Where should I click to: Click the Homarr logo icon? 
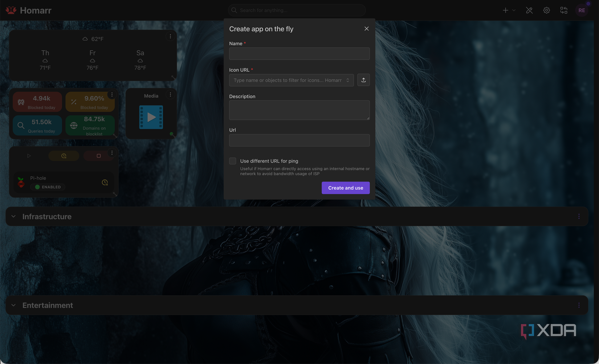[11, 10]
